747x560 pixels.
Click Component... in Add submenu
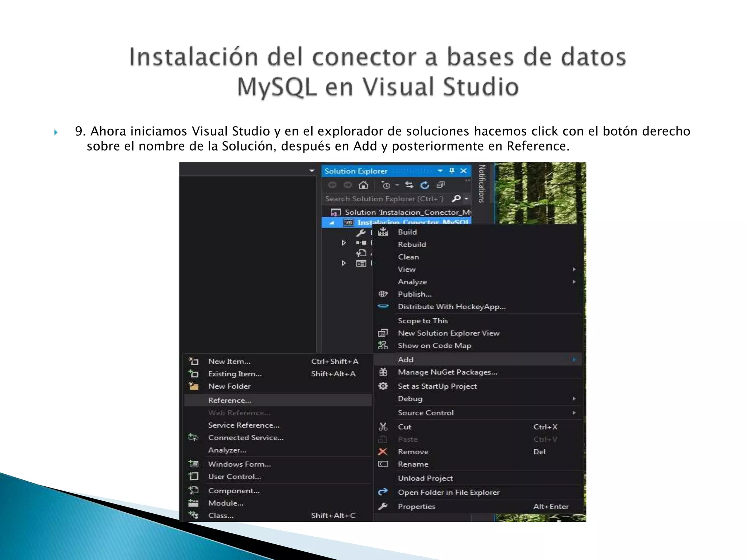tap(278, 491)
